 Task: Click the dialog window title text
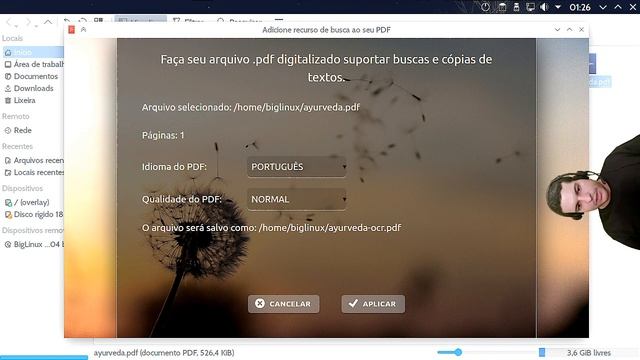326,30
